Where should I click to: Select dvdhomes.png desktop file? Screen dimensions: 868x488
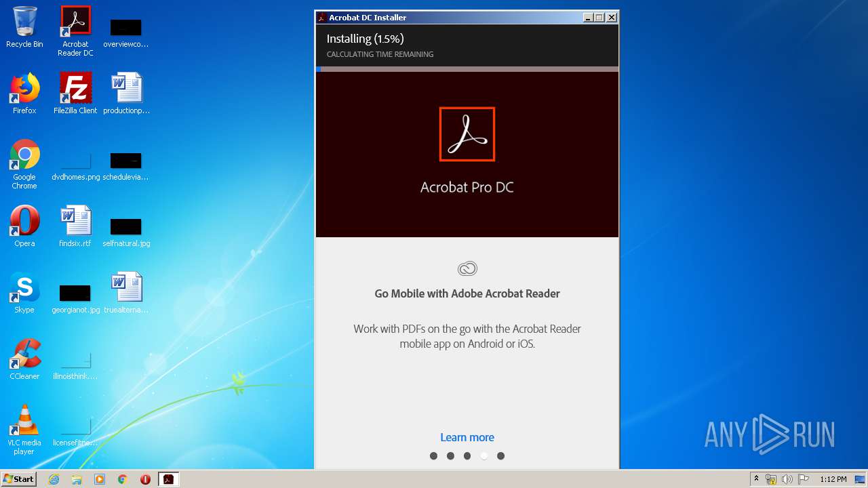[x=75, y=167]
